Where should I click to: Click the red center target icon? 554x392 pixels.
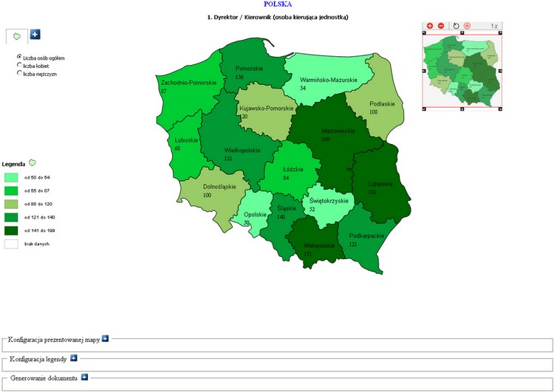(467, 26)
